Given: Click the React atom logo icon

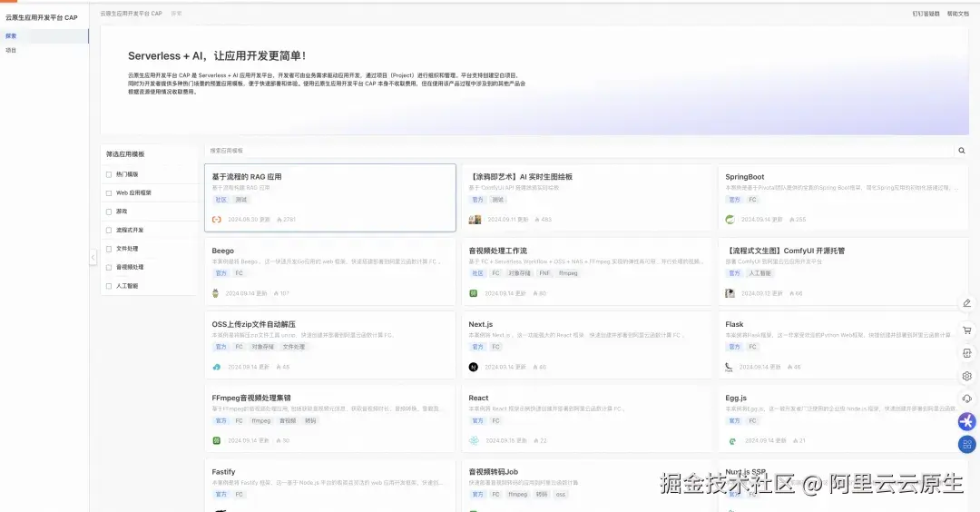Looking at the screenshot, I should point(474,440).
